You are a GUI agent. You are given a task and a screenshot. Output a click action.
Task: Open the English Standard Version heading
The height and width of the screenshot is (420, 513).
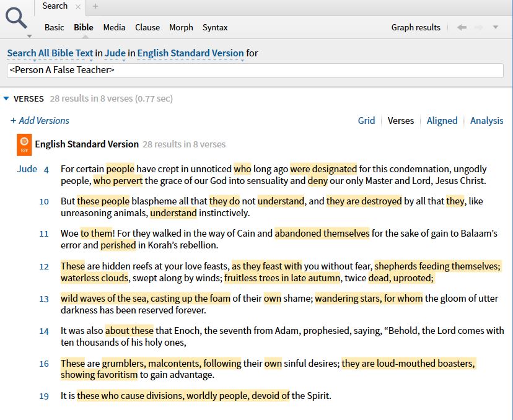(87, 144)
